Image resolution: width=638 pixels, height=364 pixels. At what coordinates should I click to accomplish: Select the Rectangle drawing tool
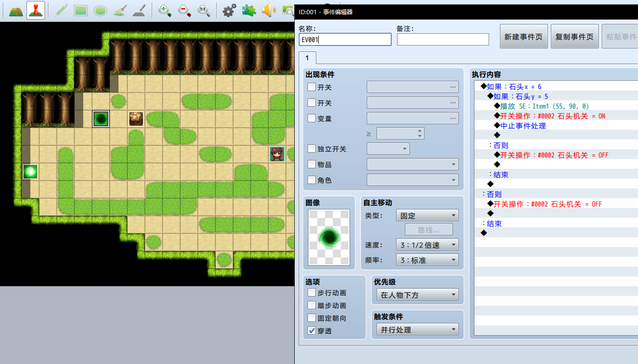81,10
